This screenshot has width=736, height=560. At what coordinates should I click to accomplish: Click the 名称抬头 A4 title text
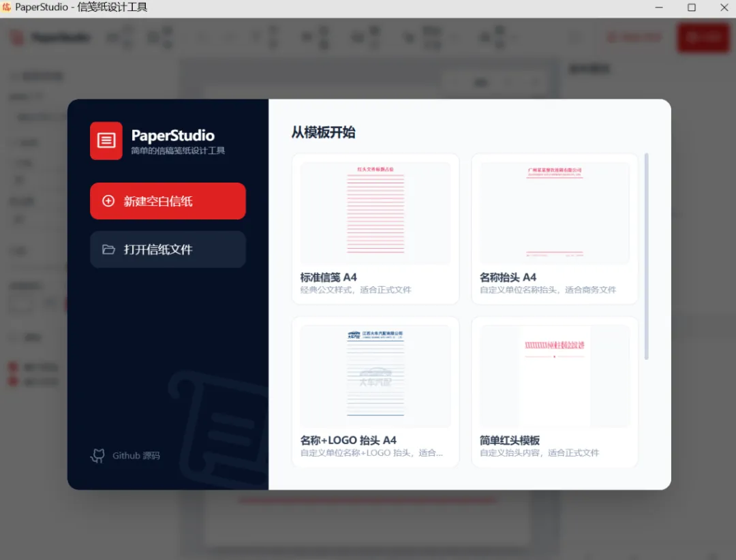[508, 277]
